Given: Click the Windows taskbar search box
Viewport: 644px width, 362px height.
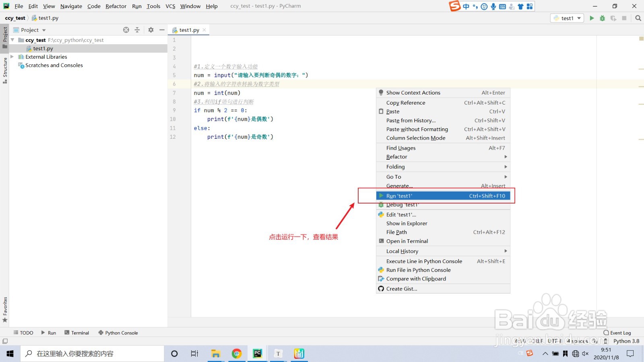Looking at the screenshot, I should pos(92,354).
